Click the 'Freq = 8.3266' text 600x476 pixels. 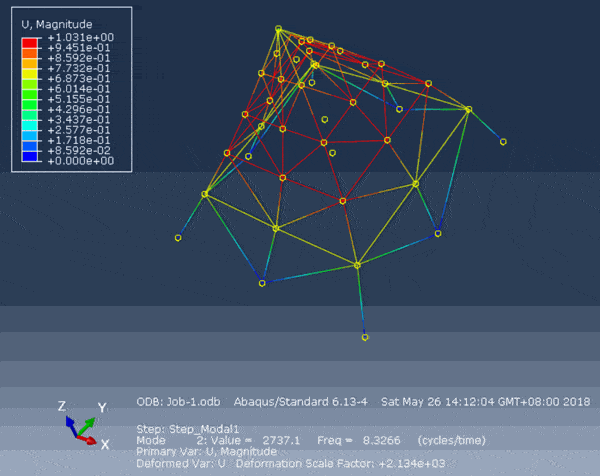[x=359, y=440]
